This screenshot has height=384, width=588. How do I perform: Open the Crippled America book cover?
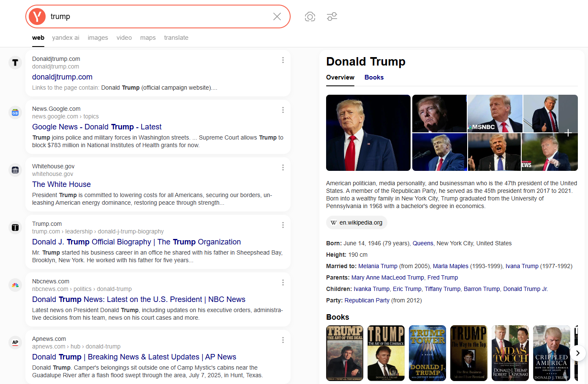point(552,353)
